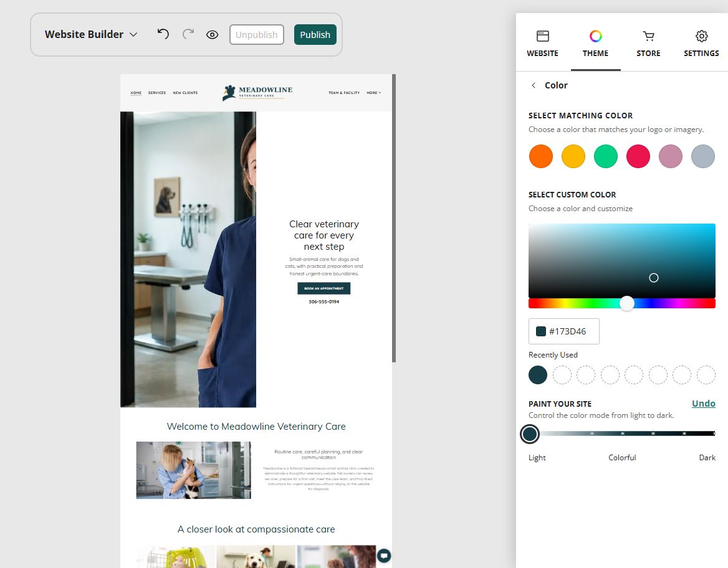This screenshot has height=568, width=728.
Task: Switch to the WEBSITE tab
Action: tap(542, 44)
